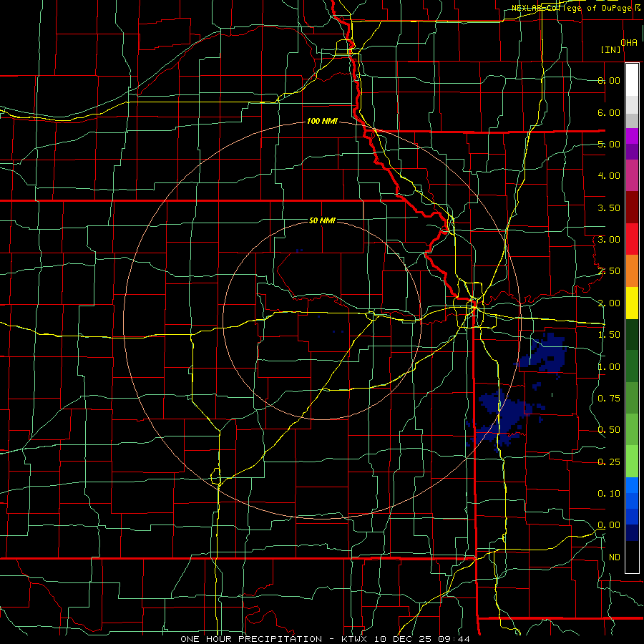Click the 0.75 legend value
Screen dimensions: 644x644
point(609,399)
